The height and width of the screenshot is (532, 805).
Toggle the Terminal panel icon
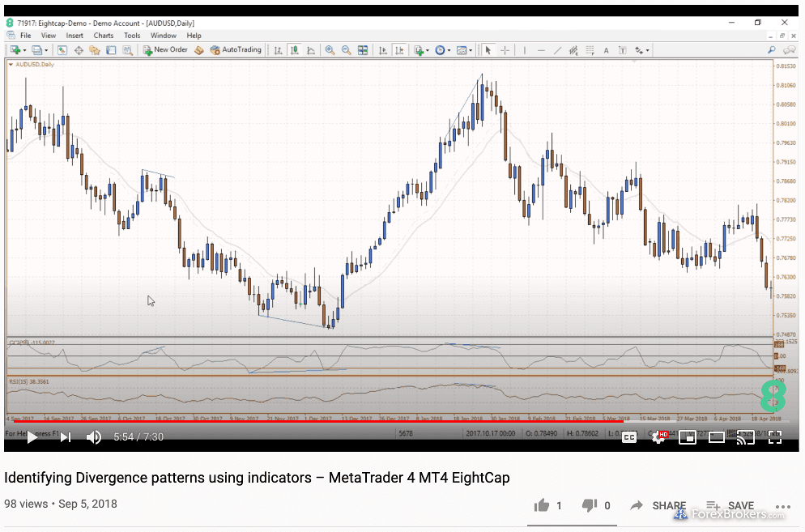pyautogui.click(x=111, y=50)
